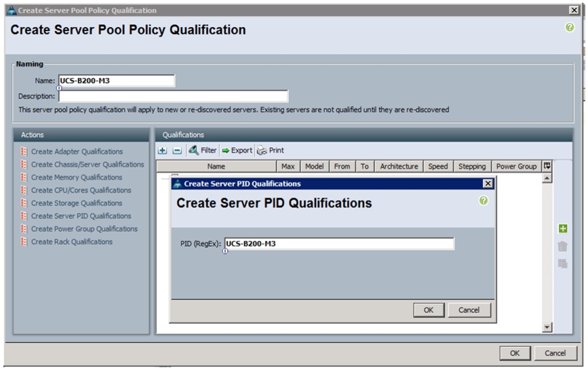Open Create Chassis/Server Qualifications link

point(87,164)
